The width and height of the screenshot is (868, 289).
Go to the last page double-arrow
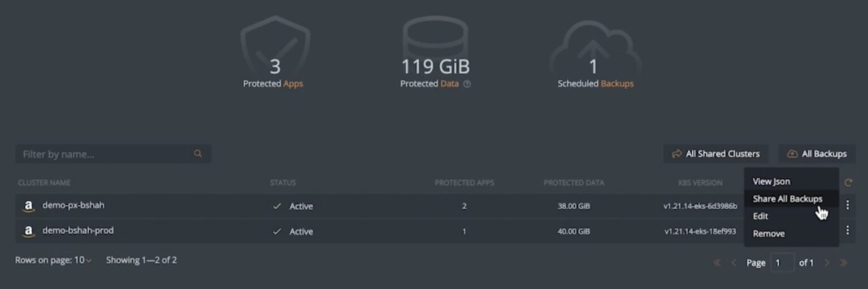pos(844,262)
